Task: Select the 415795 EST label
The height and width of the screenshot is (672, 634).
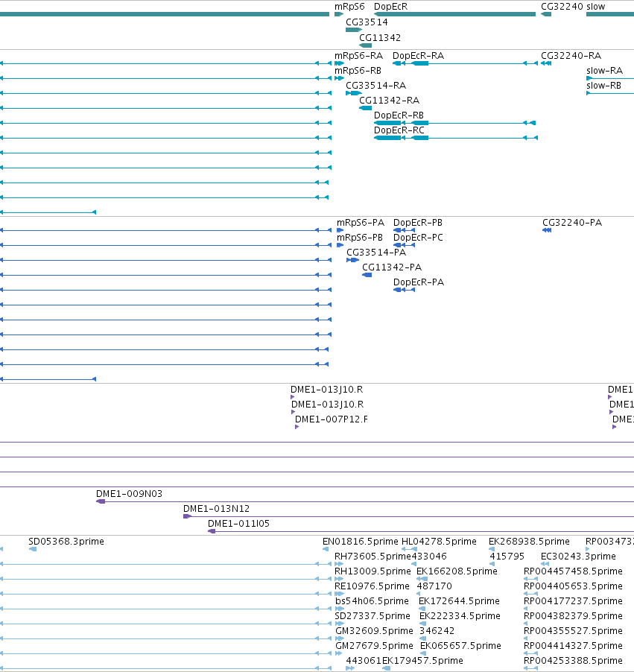Action: pyautogui.click(x=507, y=557)
